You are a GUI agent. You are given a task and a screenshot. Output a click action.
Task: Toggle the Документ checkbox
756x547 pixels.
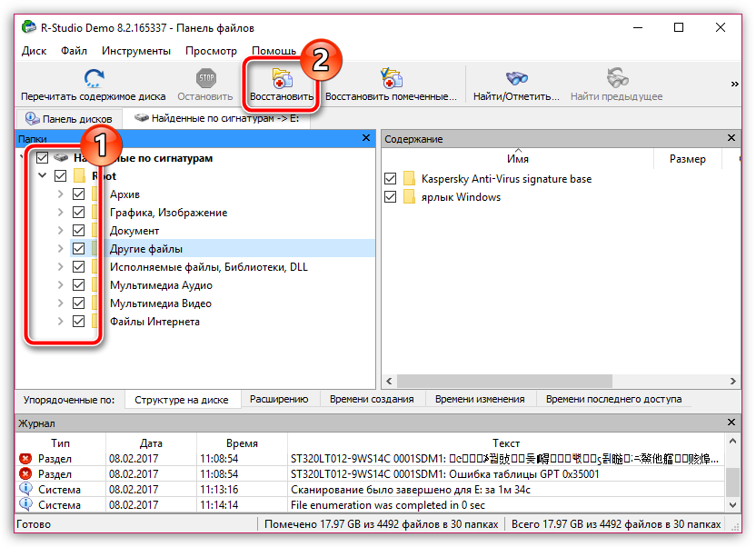[x=78, y=231]
